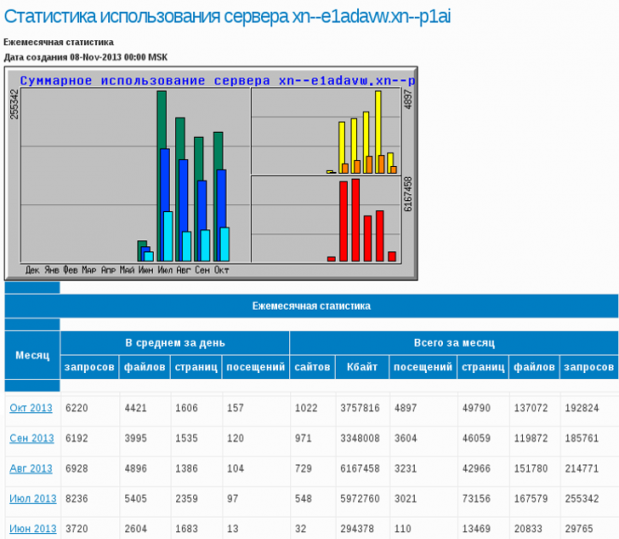Follow the Авг 2013 statistics link
The image size is (619, 539).
coord(30,468)
